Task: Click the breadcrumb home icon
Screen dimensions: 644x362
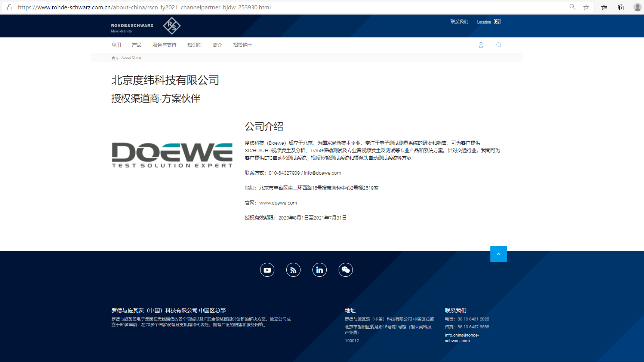Action: 113,58
